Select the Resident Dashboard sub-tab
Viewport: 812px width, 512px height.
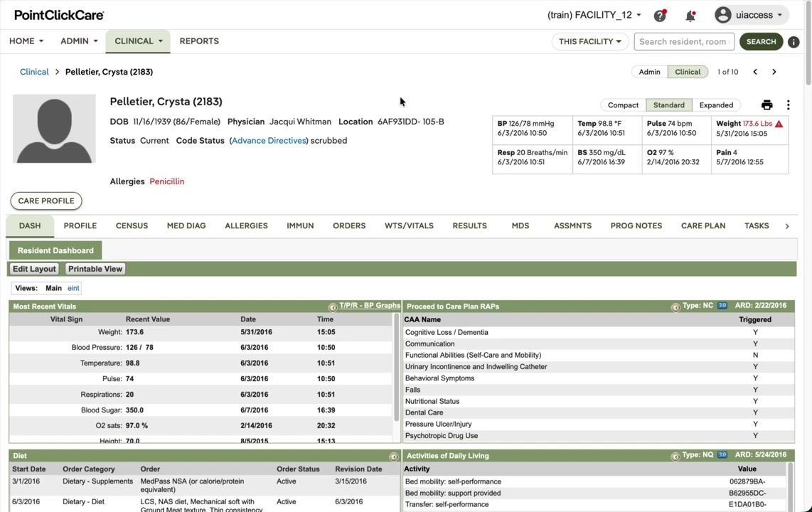tap(55, 250)
